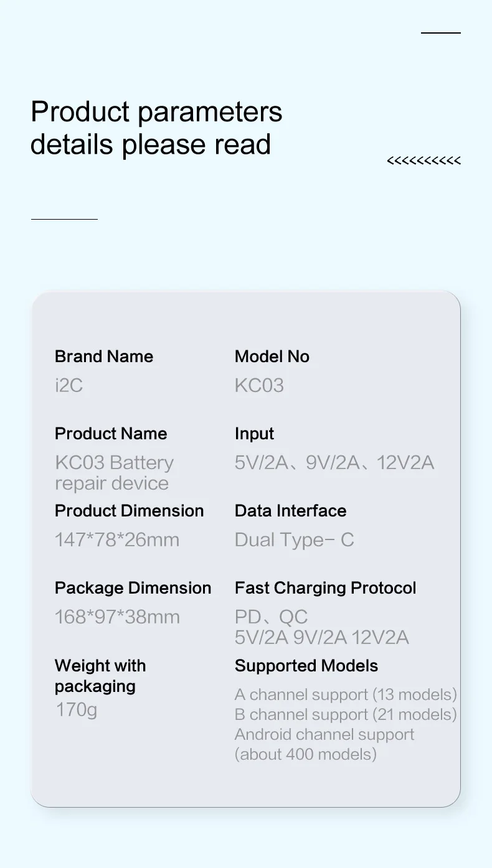
Task: Select the Brand Name label
Action: pos(104,357)
